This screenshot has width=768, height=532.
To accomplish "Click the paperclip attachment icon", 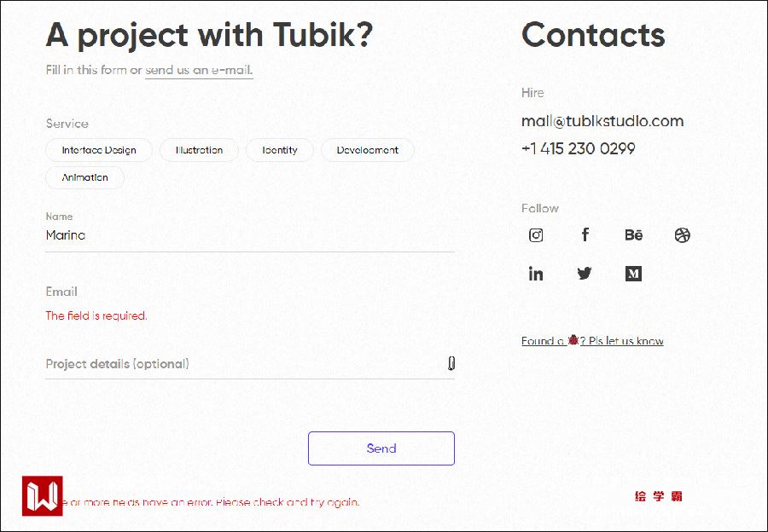I will coord(451,363).
